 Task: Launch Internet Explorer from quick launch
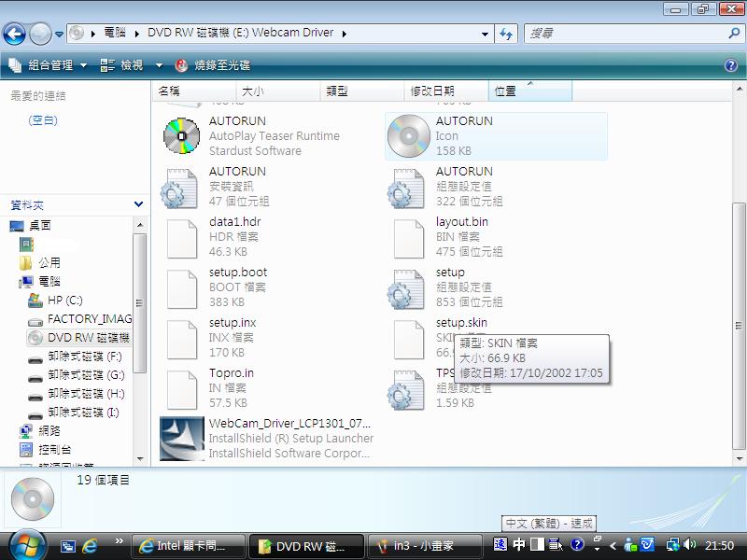(90, 546)
